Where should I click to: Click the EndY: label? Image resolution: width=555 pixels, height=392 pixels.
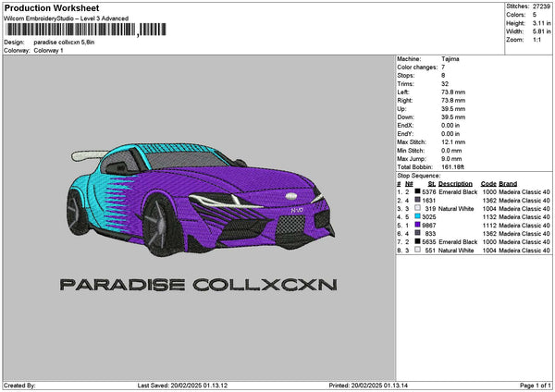[405, 134]
